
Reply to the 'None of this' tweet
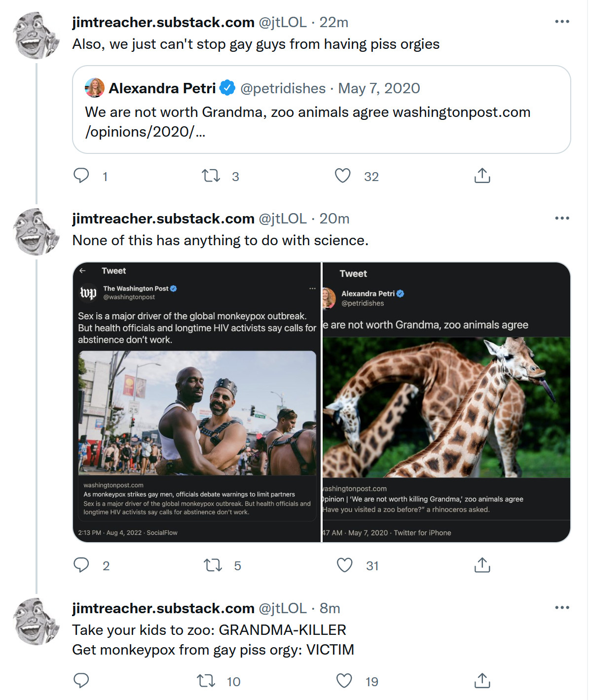click(81, 565)
